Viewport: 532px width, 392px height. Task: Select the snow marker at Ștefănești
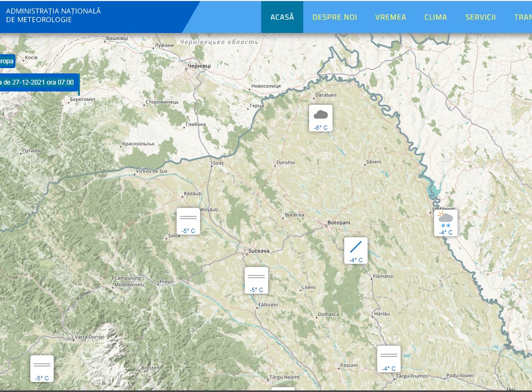click(446, 222)
